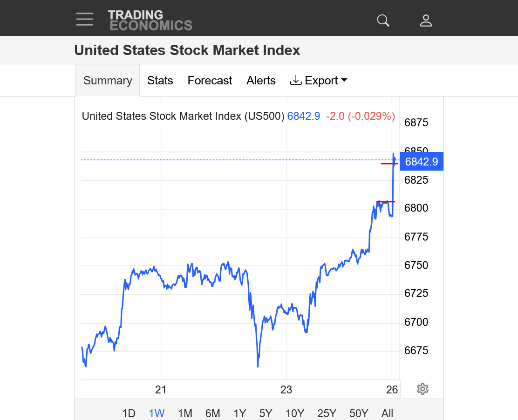The image size is (518, 420).
Task: Open the Forecast tab
Action: point(210,81)
